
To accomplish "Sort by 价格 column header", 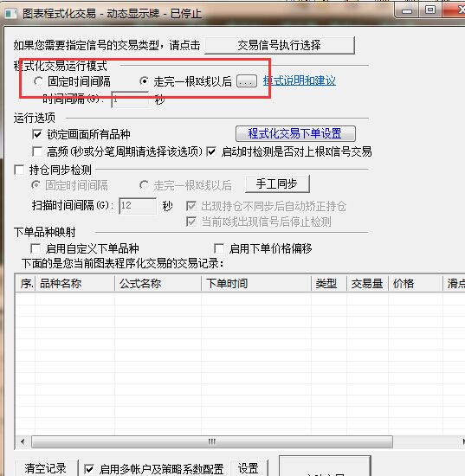I will pyautogui.click(x=416, y=284).
